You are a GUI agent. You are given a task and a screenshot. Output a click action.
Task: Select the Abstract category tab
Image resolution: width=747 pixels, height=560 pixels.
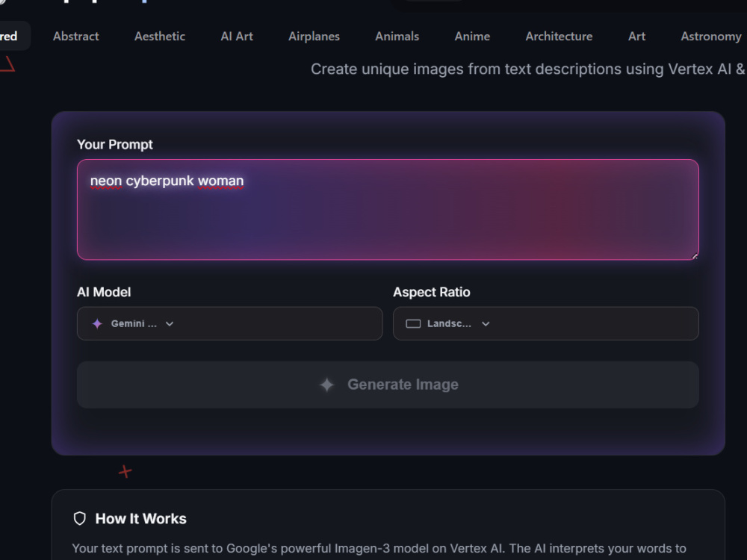(x=75, y=36)
